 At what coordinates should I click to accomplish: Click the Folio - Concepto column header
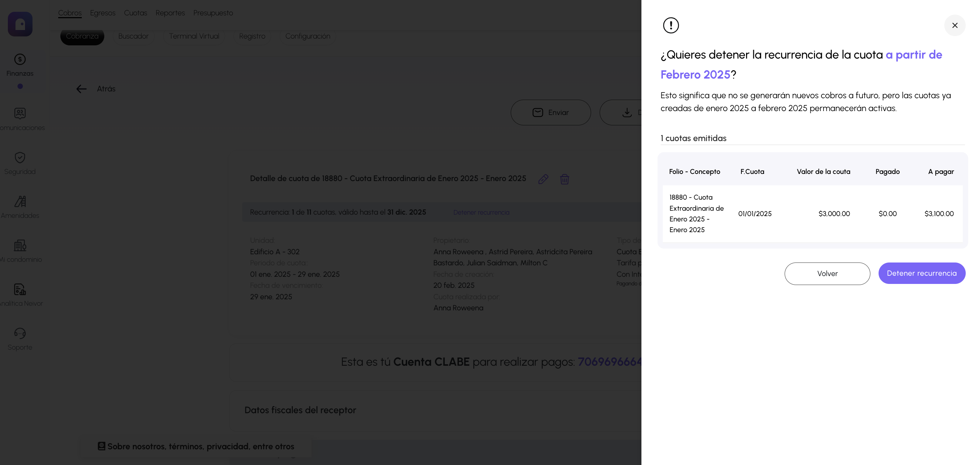coord(694,172)
